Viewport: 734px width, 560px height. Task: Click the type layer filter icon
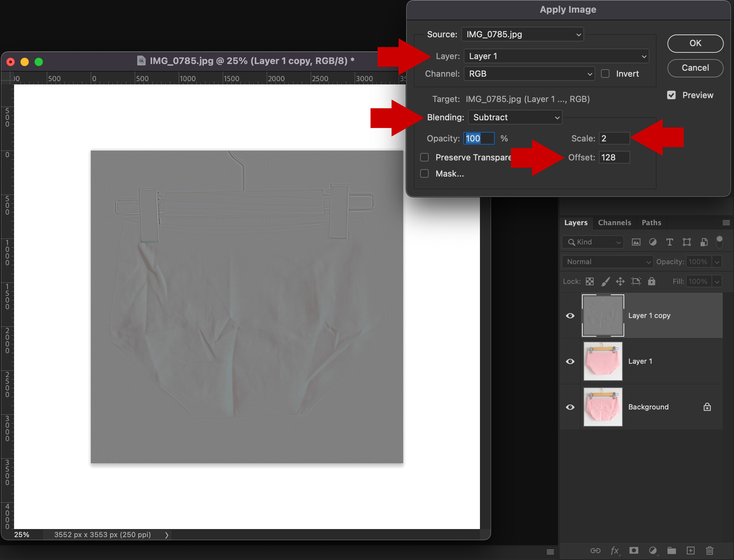tap(670, 242)
